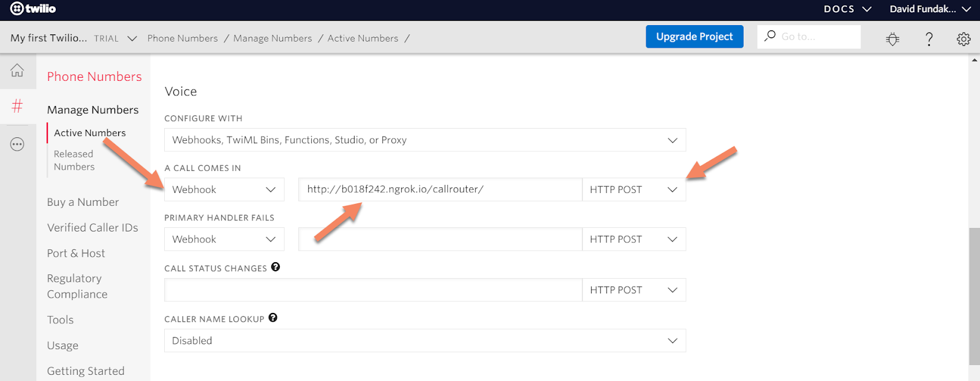The height and width of the screenshot is (381, 980).
Task: Select Active Numbers in sidebar
Action: click(89, 133)
